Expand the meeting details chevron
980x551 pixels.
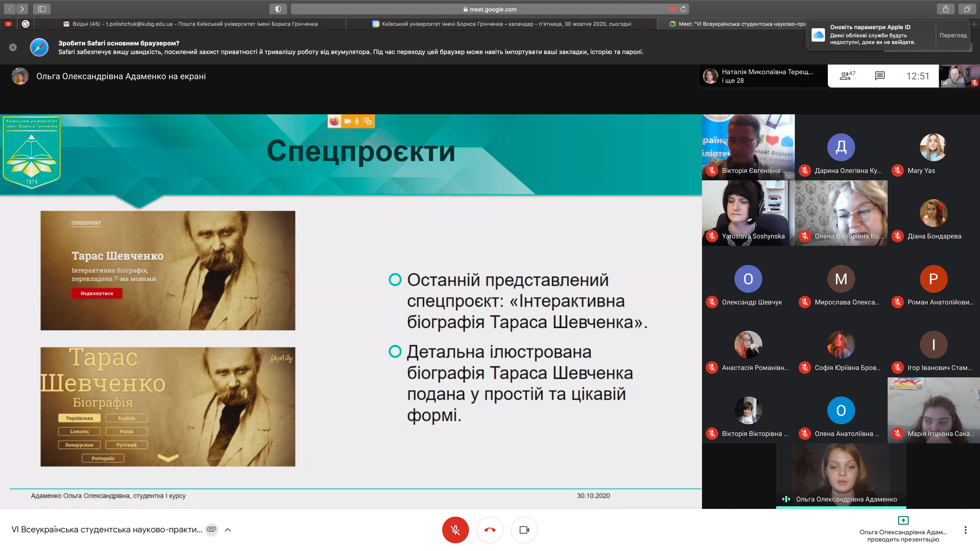[228, 530]
